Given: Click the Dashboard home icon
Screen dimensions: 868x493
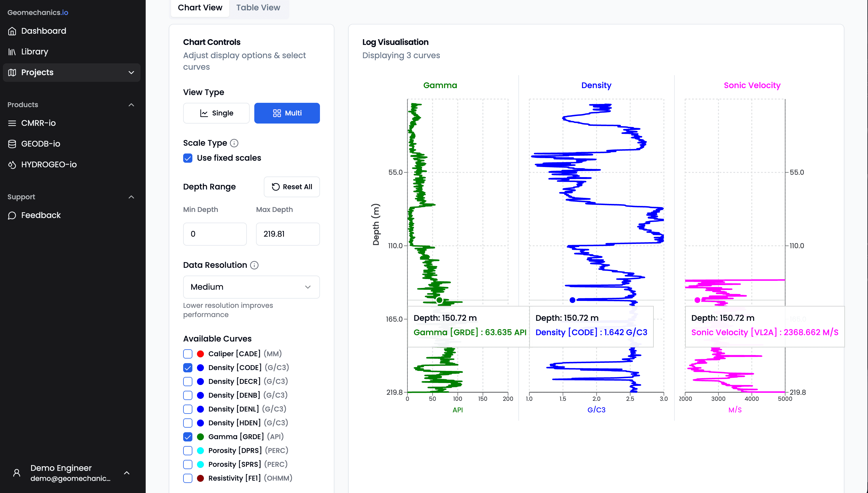Looking at the screenshot, I should tap(12, 31).
